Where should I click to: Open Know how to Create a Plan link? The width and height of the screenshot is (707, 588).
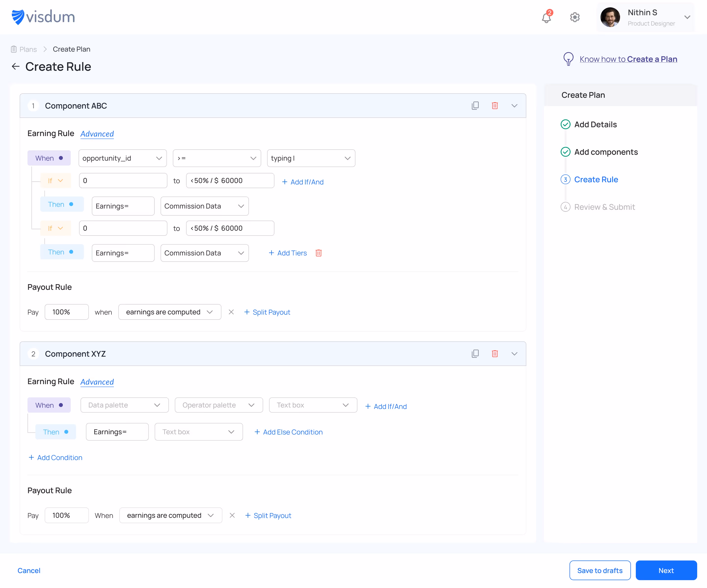pos(628,59)
